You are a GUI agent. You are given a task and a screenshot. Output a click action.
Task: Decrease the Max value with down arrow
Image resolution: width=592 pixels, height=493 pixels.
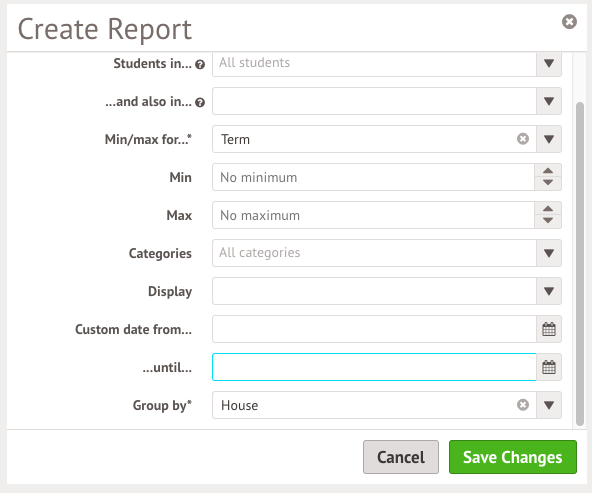548,221
